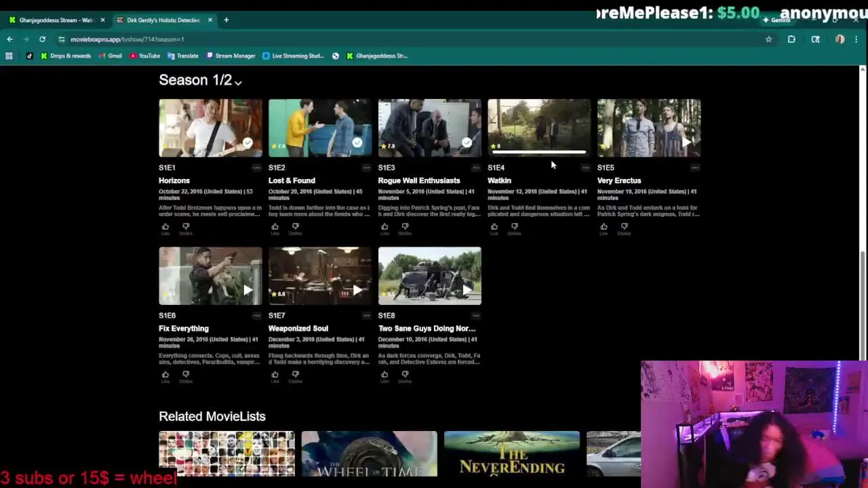Like the Fix Everything episode

165,376
